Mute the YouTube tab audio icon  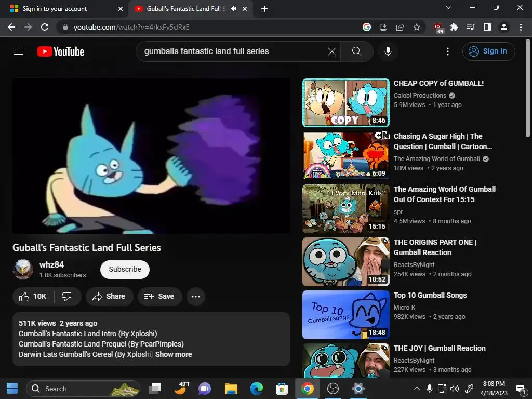(233, 9)
